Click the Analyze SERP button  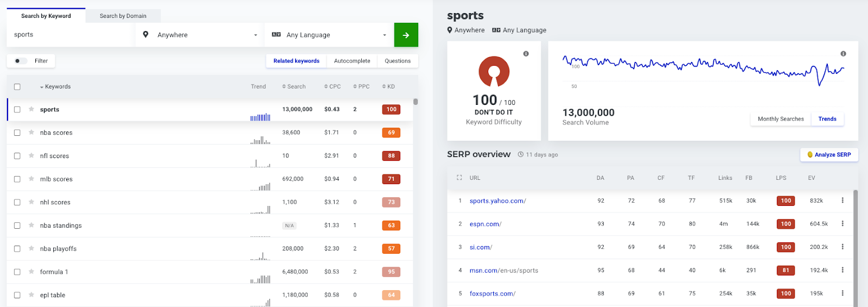click(829, 154)
